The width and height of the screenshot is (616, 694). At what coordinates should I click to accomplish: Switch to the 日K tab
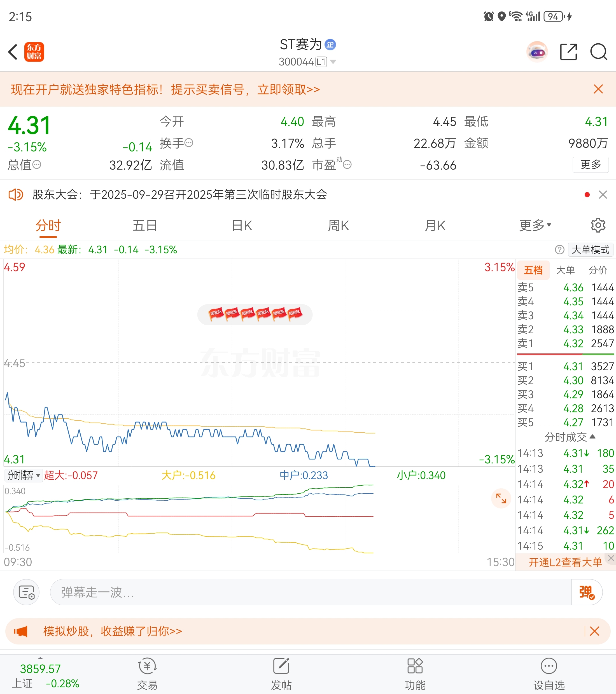(242, 226)
